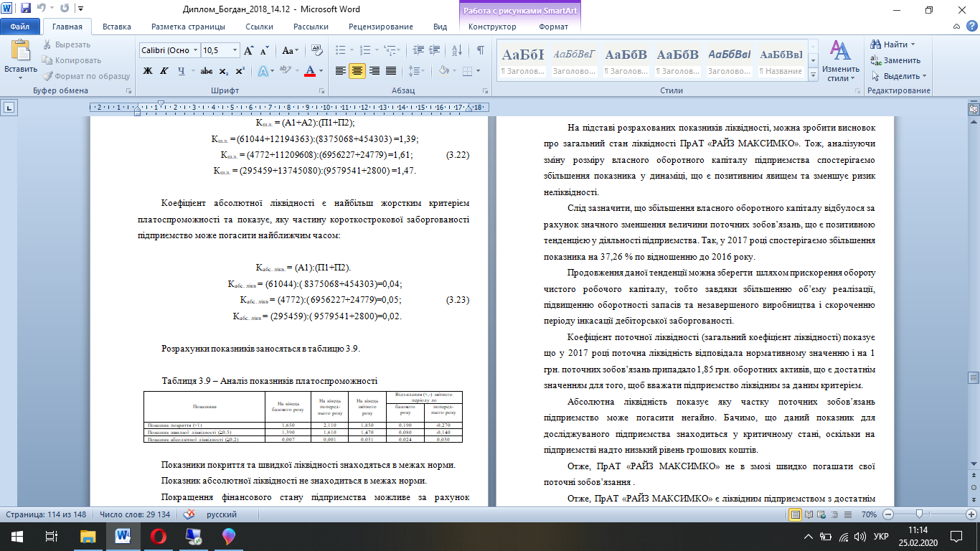Open the Файл tab

click(20, 27)
